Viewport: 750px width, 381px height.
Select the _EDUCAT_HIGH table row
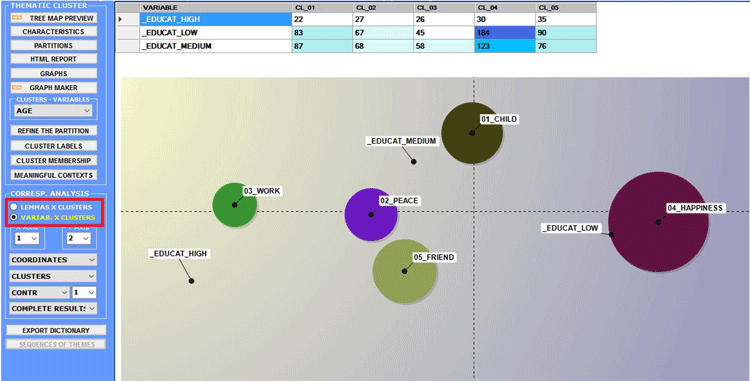356,19
